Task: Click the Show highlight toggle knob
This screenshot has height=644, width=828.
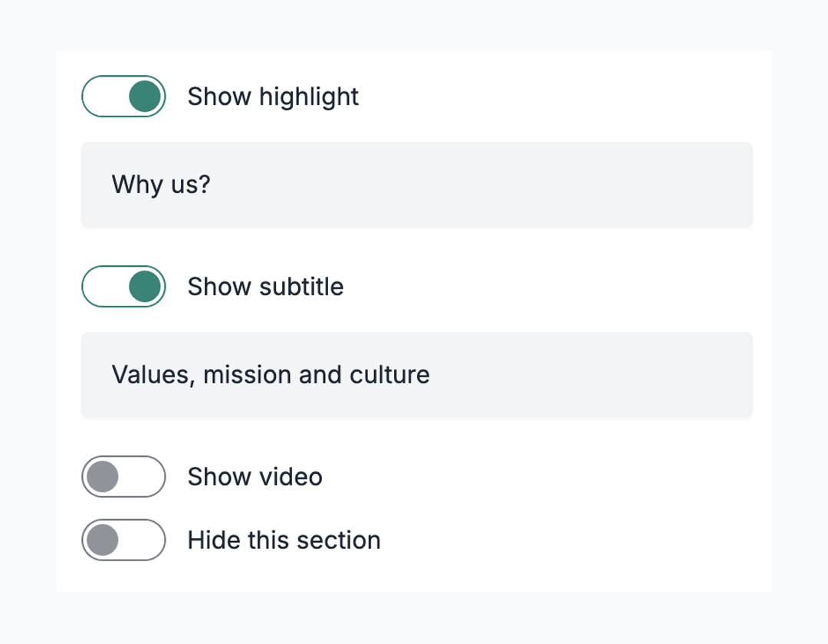Action: 143,96
